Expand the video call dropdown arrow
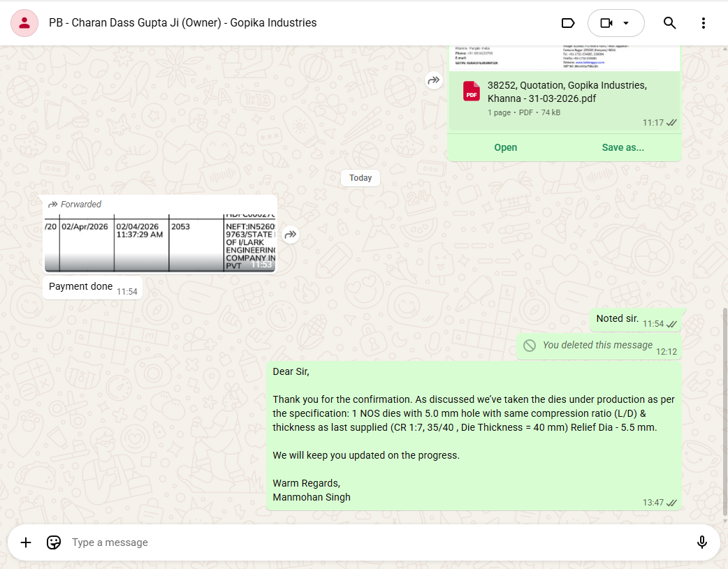 tap(626, 23)
